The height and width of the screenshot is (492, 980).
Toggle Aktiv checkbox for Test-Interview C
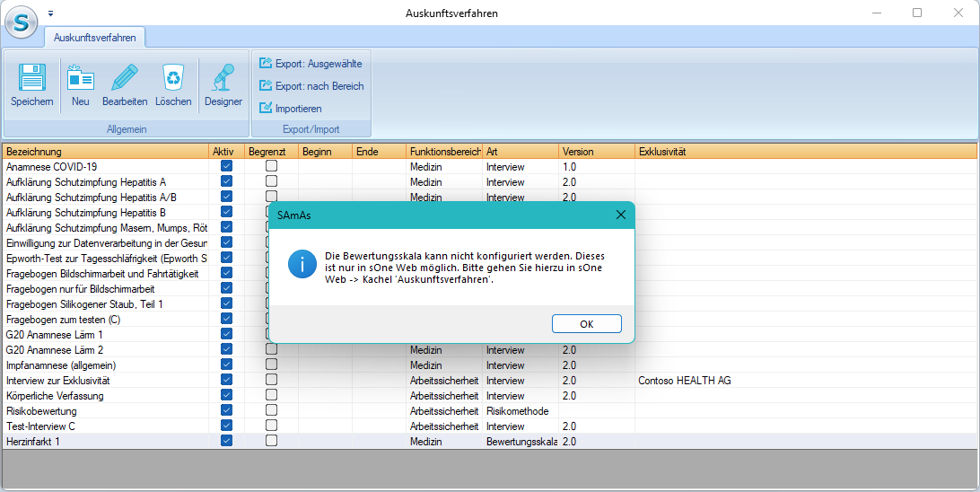[x=226, y=426]
